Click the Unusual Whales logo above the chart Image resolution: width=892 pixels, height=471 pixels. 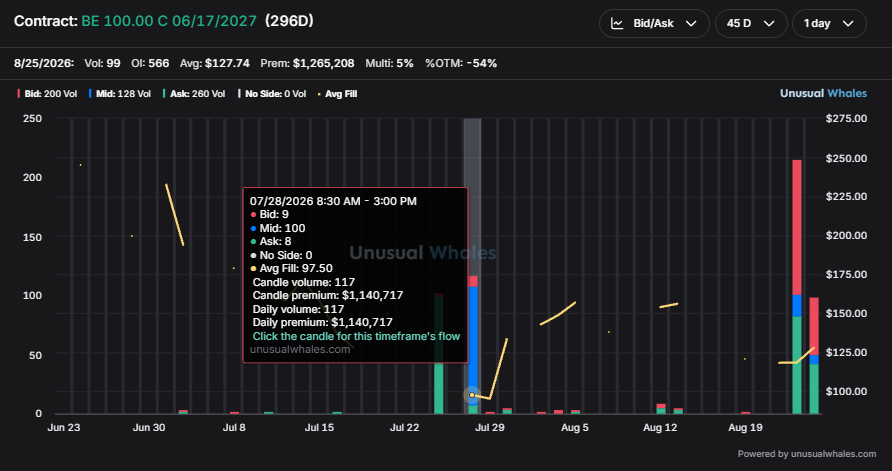823,93
